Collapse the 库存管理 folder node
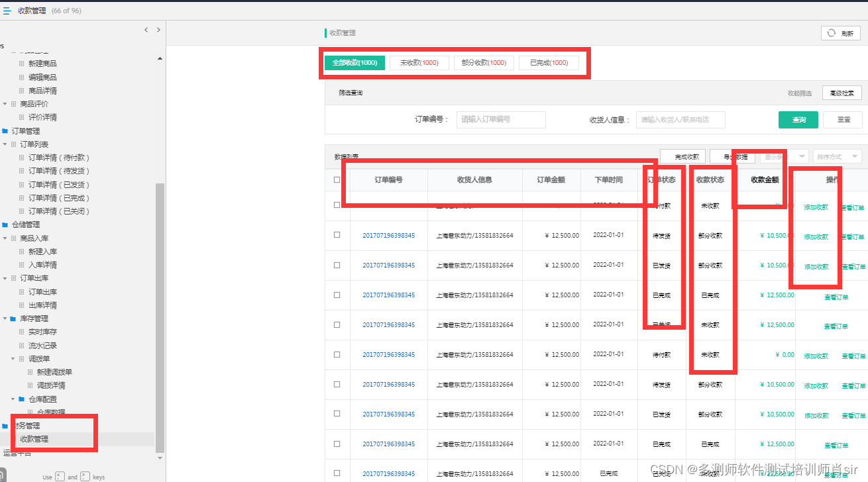 click(x=5, y=318)
